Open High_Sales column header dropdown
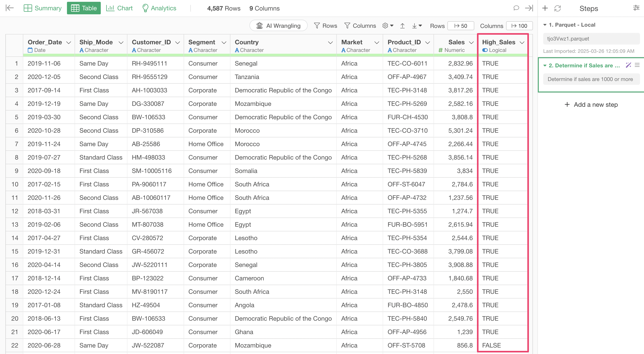Image resolution: width=644 pixels, height=354 pixels. click(522, 43)
